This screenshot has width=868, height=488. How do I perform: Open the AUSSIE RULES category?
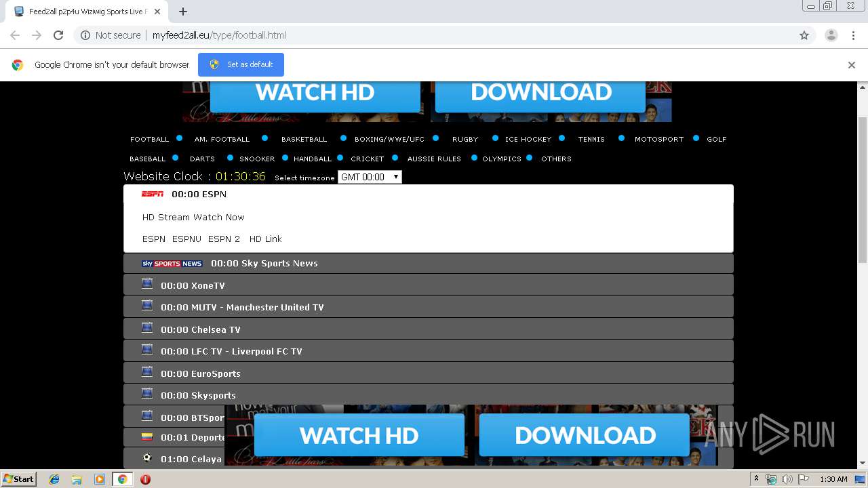pos(434,159)
